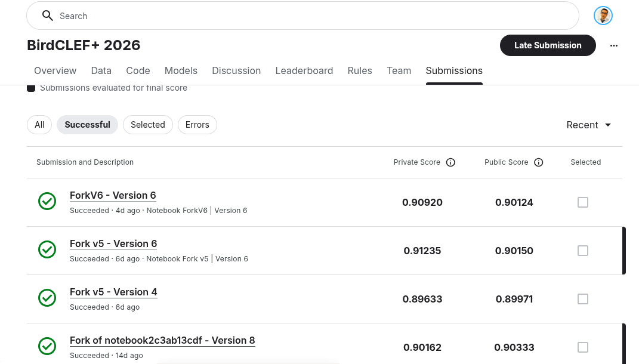Click the Public Score column header text

[506, 162]
